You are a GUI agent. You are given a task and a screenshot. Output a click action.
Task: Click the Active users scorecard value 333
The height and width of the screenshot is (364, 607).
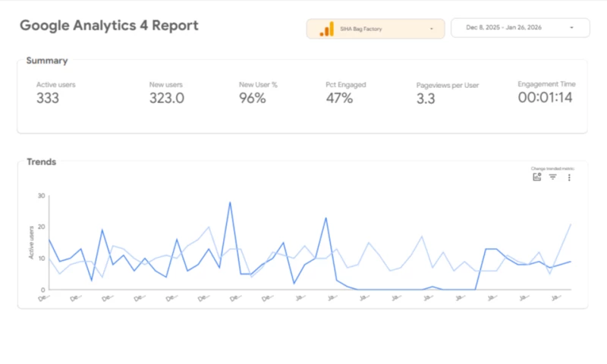48,98
